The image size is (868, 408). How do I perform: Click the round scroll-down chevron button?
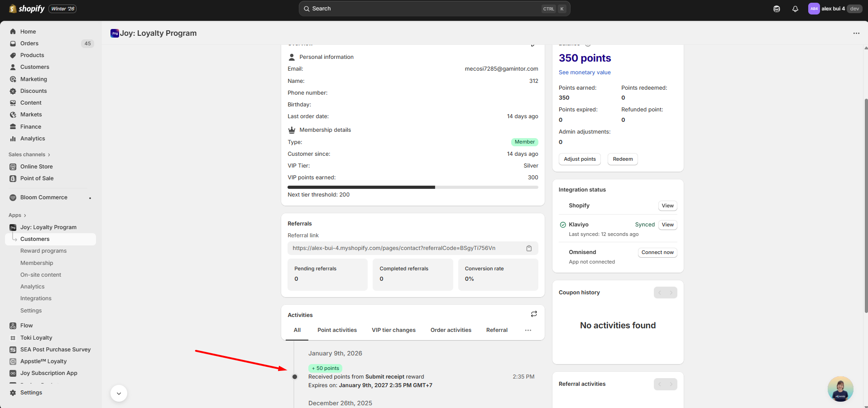pyautogui.click(x=119, y=393)
